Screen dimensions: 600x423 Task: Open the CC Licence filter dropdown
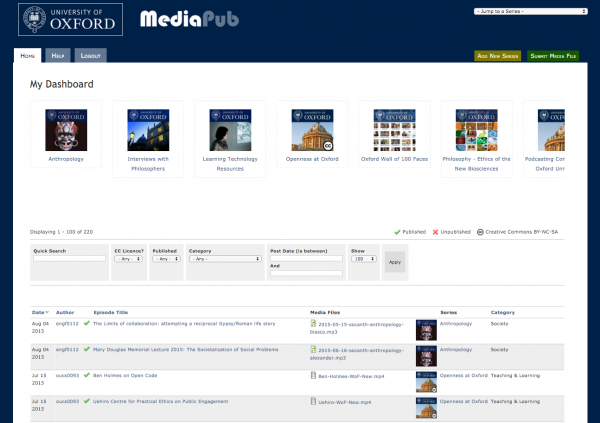(129, 259)
